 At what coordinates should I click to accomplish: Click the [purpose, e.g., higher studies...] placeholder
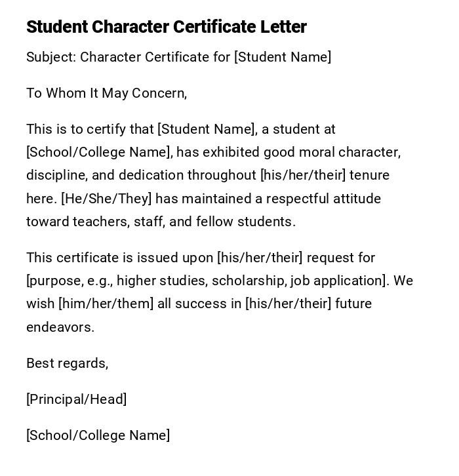[x=207, y=281]
